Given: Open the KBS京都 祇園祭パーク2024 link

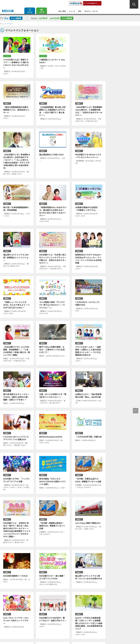Looking at the screenshot, I should tap(15, 576).
